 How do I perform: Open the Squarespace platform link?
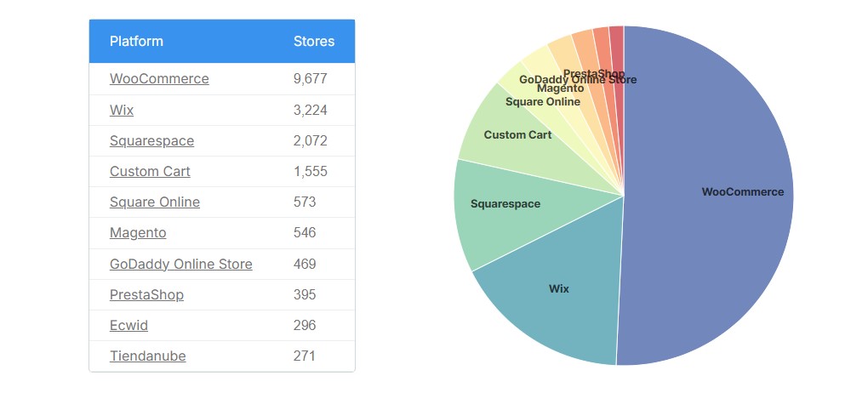click(x=151, y=140)
